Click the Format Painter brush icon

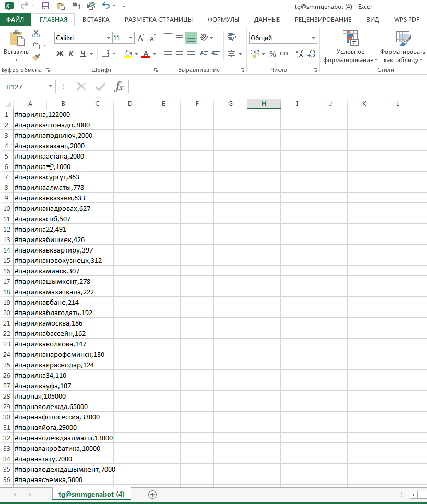(x=37, y=57)
